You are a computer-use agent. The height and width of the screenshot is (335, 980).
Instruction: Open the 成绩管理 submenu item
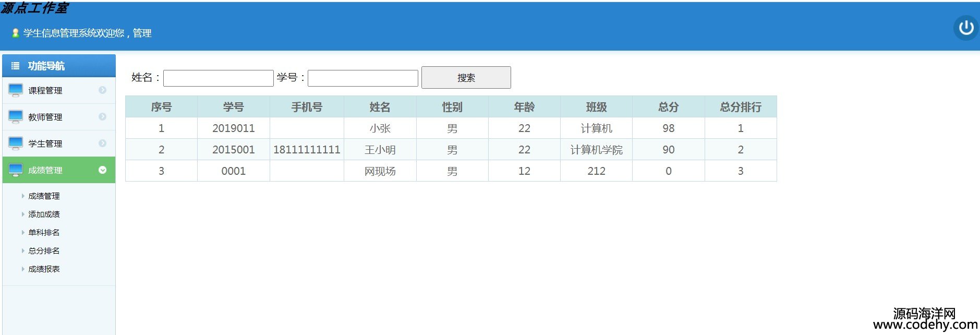pyautogui.click(x=44, y=196)
